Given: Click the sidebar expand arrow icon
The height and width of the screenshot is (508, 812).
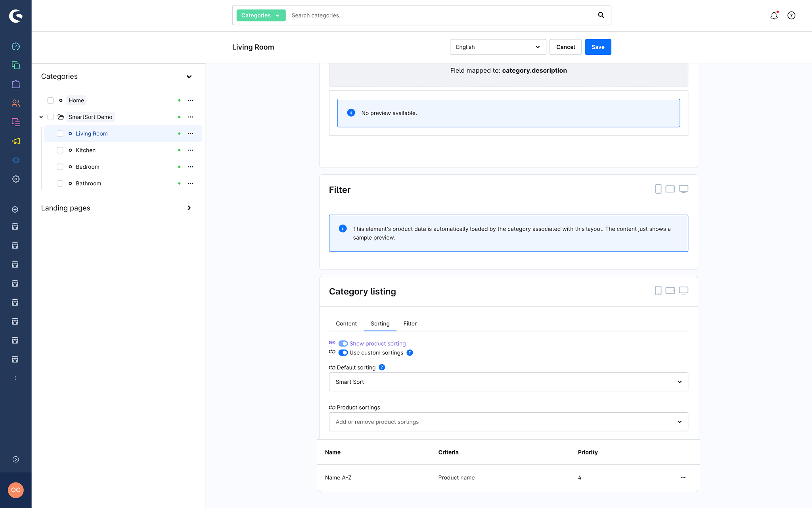Looking at the screenshot, I should click(x=15, y=459).
